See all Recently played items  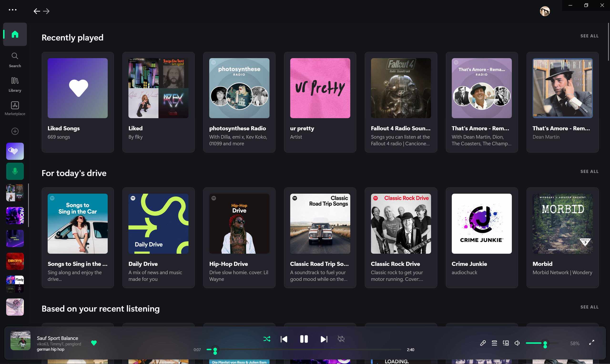(x=589, y=36)
